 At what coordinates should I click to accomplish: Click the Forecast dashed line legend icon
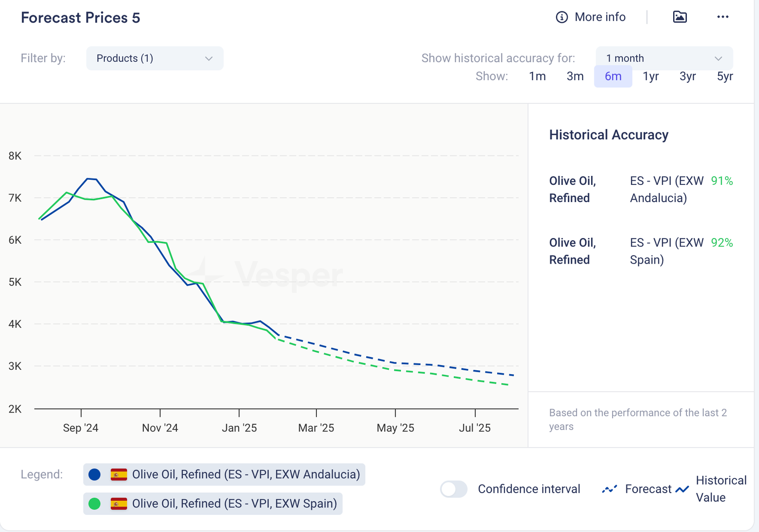[x=610, y=489]
